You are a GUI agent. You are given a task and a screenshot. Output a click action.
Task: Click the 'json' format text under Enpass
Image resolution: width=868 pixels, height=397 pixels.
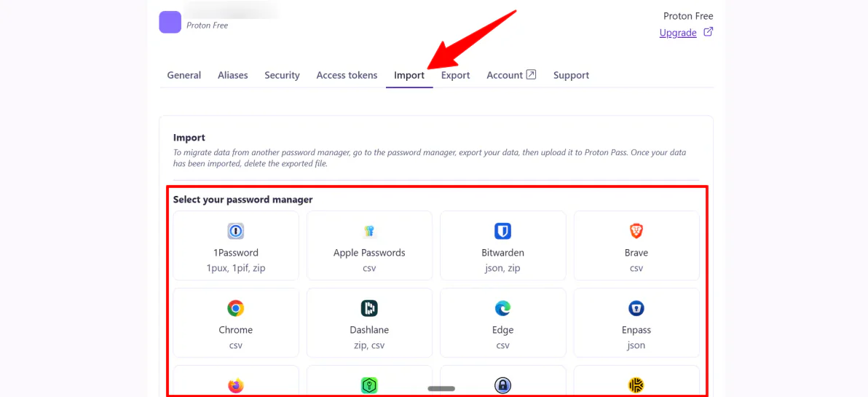tap(636, 345)
